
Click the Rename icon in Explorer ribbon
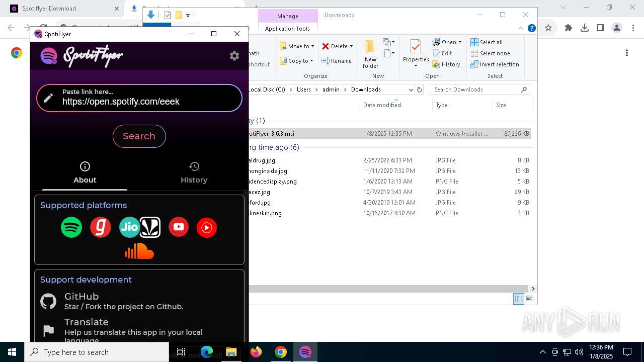tap(326, 61)
